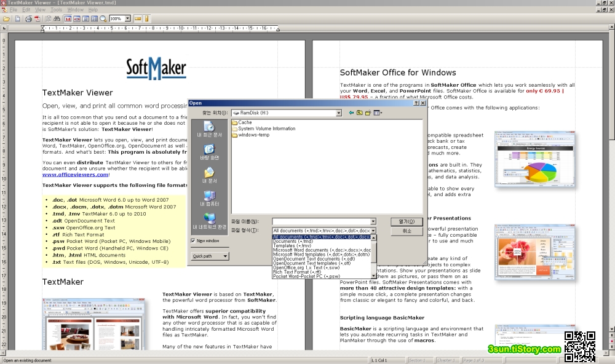615x364 pixels.
Task: Click the Print icon in the toolbar
Action: pos(29,19)
